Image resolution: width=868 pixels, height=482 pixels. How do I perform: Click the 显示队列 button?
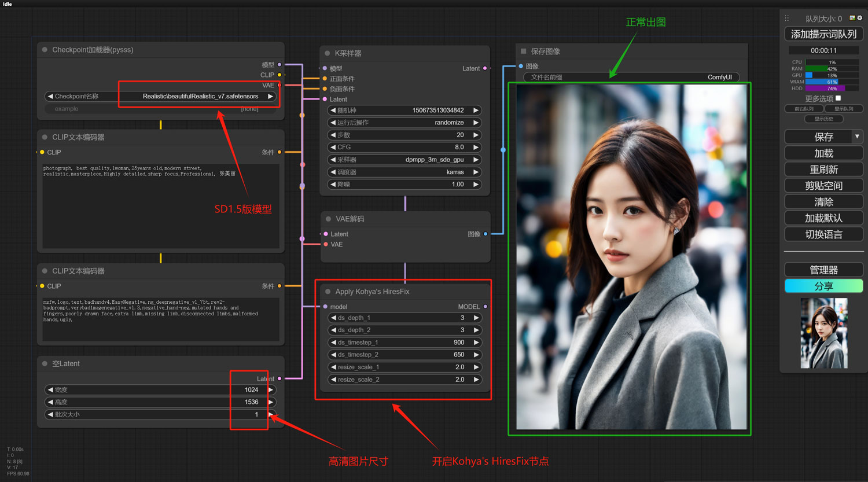(844, 109)
